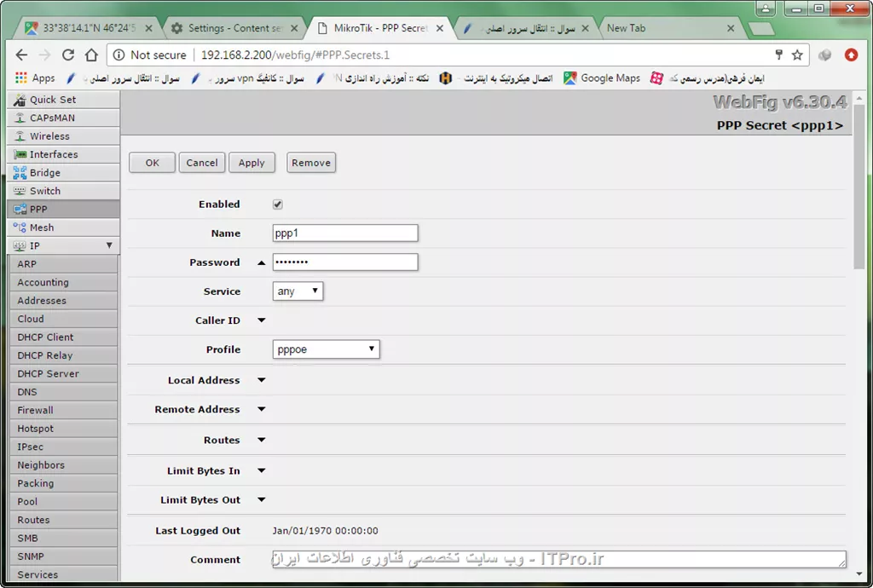Expand the Limit Bytes Out field
This screenshot has width=873, height=588.
click(261, 499)
